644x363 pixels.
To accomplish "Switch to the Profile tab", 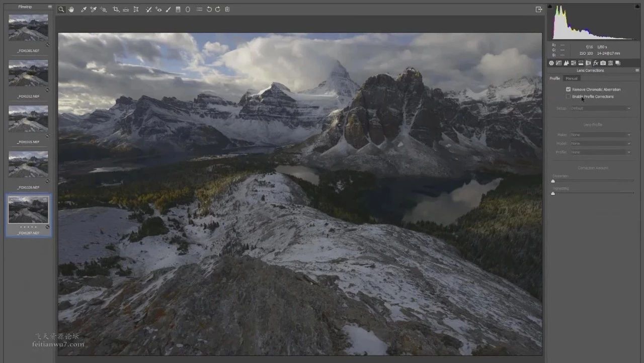I will (x=554, y=78).
